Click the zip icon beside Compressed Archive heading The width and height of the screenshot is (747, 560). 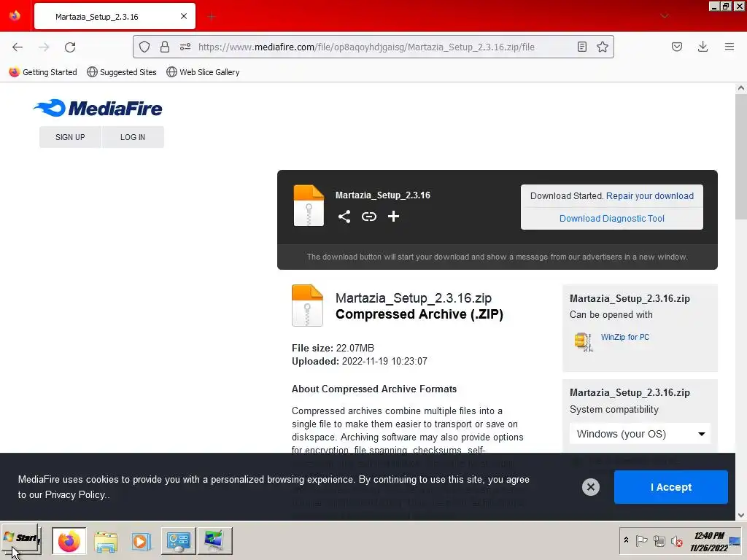click(x=307, y=306)
